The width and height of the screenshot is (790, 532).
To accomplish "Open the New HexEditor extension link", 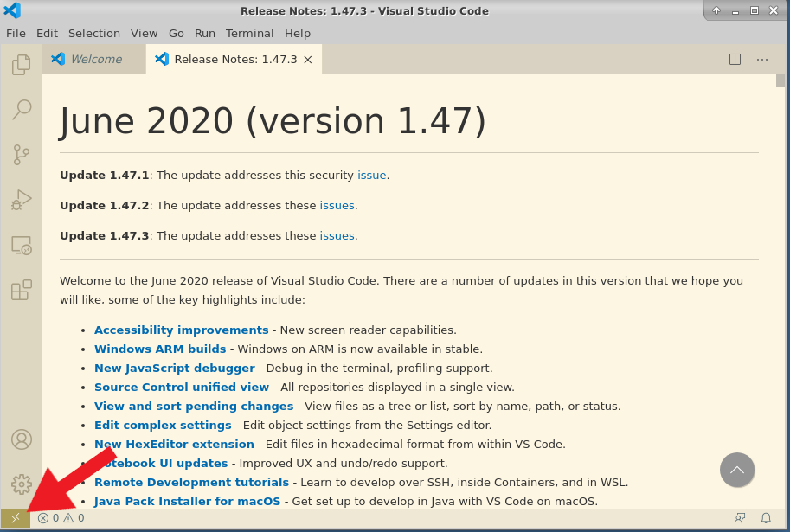I will tap(174, 445).
